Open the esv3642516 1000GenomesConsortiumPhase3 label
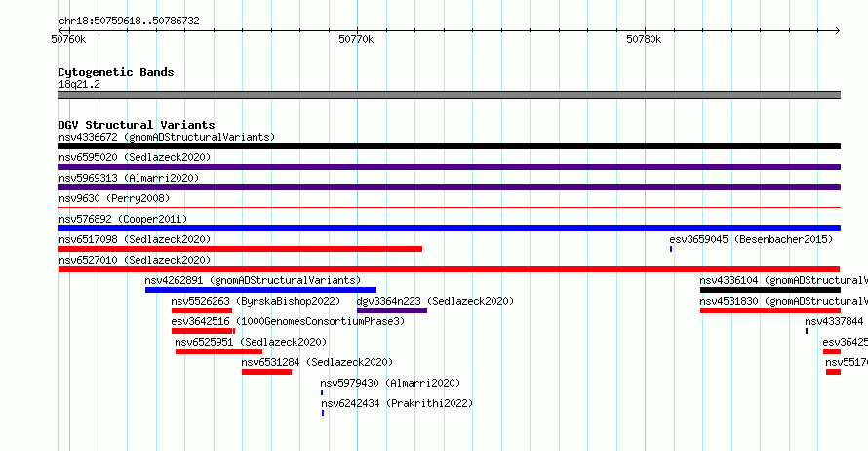Viewport: 868px width, 451px height. (x=288, y=321)
